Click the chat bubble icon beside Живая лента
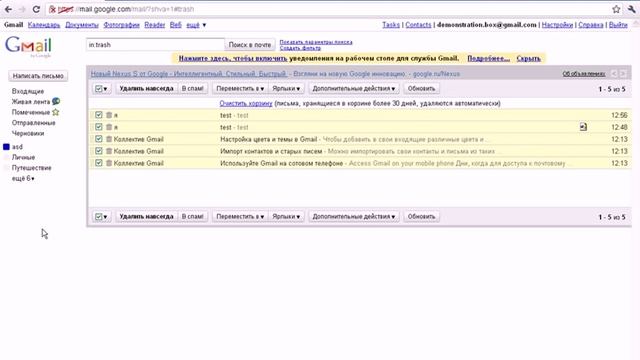This screenshot has width=640, height=360. click(56, 101)
